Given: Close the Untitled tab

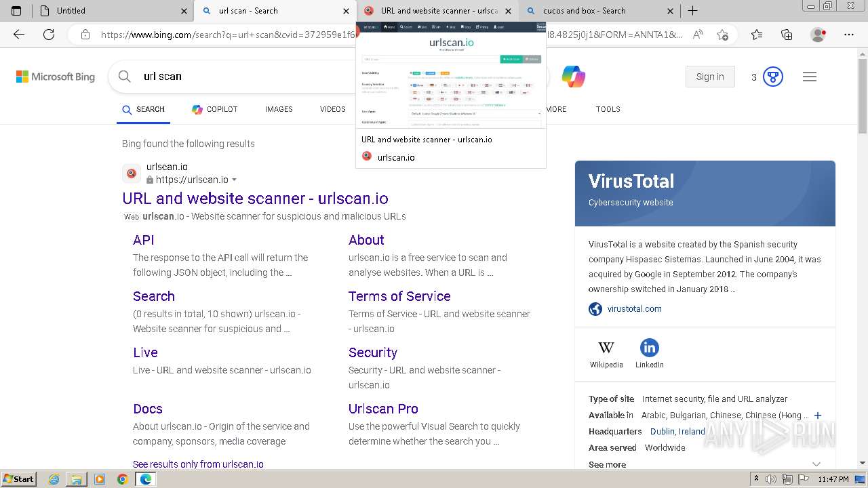Looking at the screenshot, I should coord(184,11).
